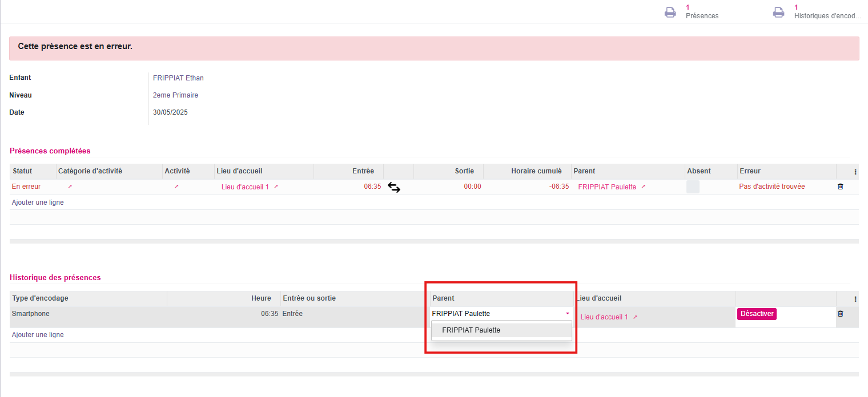Open Présences complétées column options menu
The image size is (868, 397).
(855, 172)
